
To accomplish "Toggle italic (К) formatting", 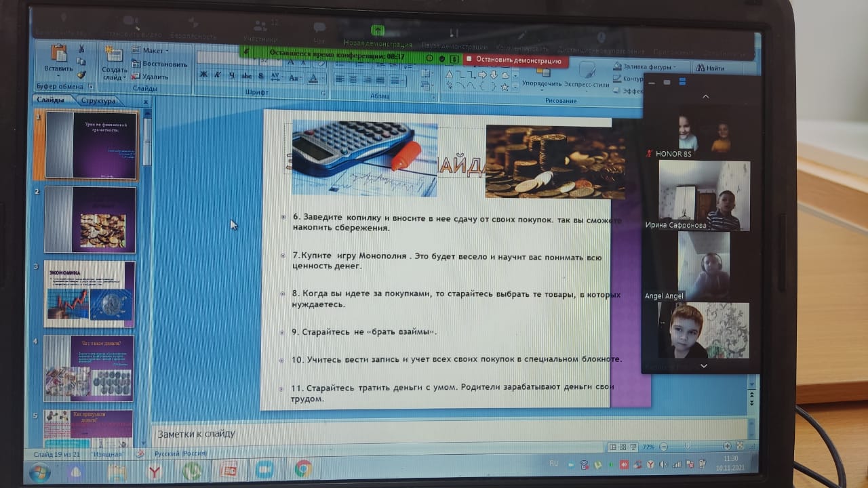I will (218, 75).
